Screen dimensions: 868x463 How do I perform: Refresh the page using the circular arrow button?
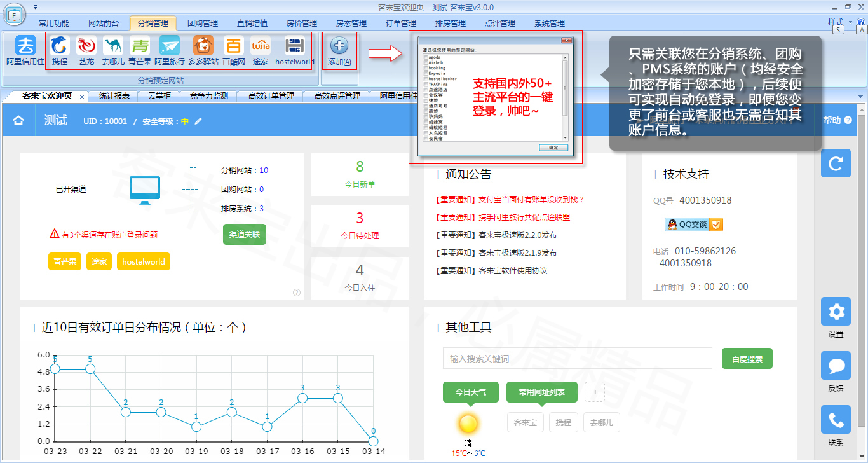[836, 163]
